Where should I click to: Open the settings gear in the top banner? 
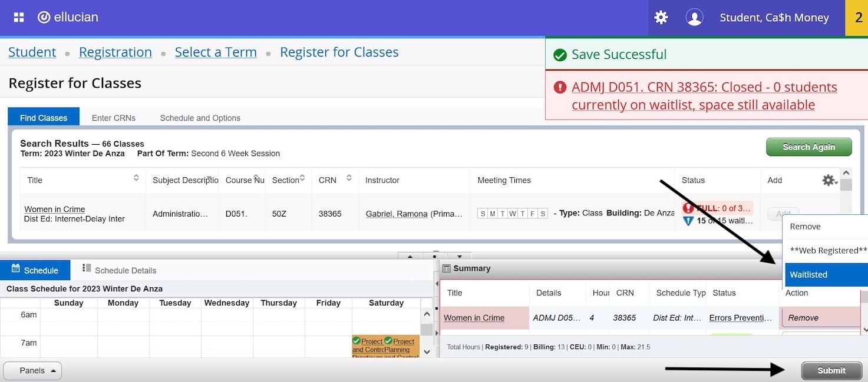coord(661,17)
